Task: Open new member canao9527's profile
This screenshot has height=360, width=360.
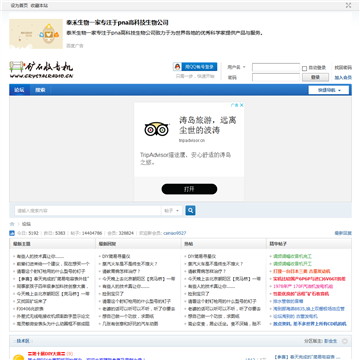Action: click(x=175, y=233)
